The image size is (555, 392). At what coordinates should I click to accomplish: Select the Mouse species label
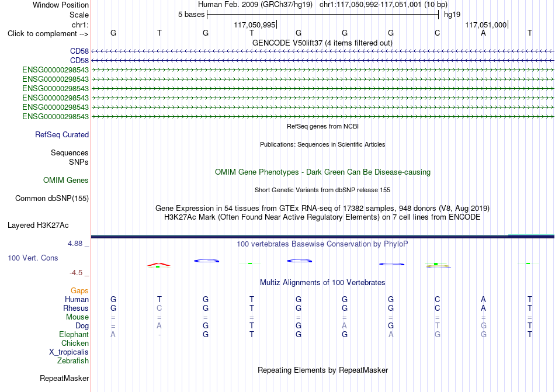pos(77,317)
